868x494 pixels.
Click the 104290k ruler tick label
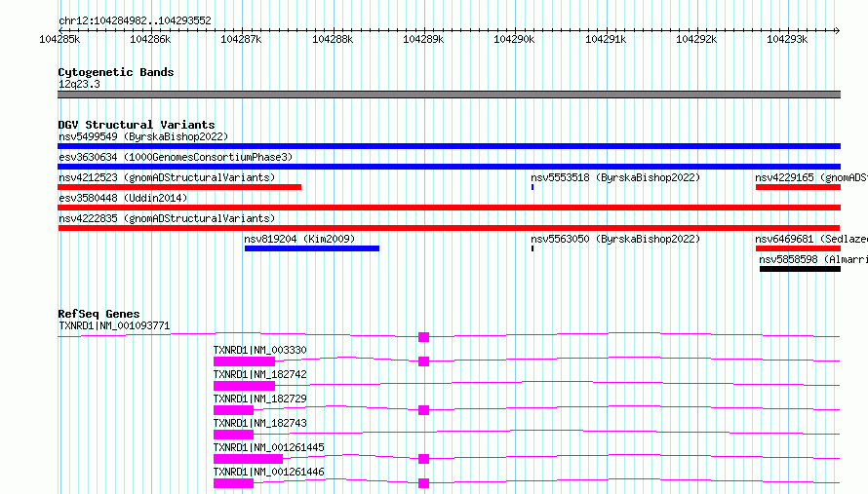[514, 39]
